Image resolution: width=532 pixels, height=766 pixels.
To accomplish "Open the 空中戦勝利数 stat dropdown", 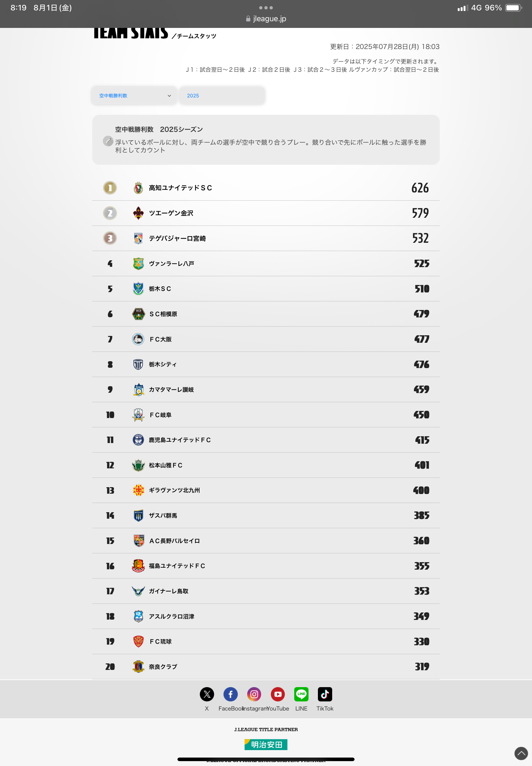I will pyautogui.click(x=135, y=96).
